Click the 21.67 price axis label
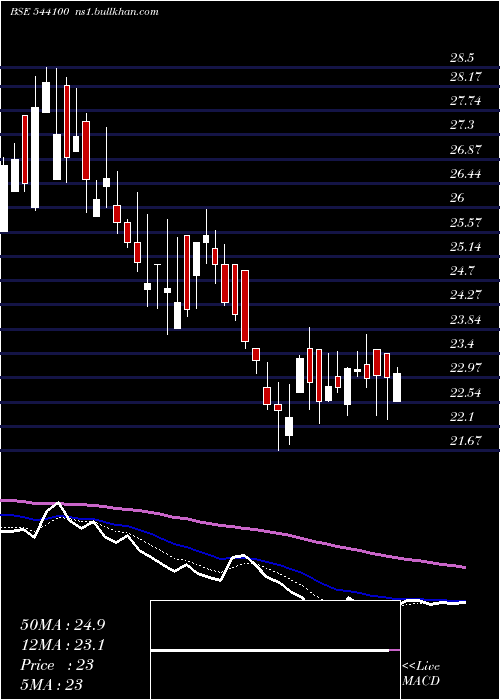 pos(466,441)
